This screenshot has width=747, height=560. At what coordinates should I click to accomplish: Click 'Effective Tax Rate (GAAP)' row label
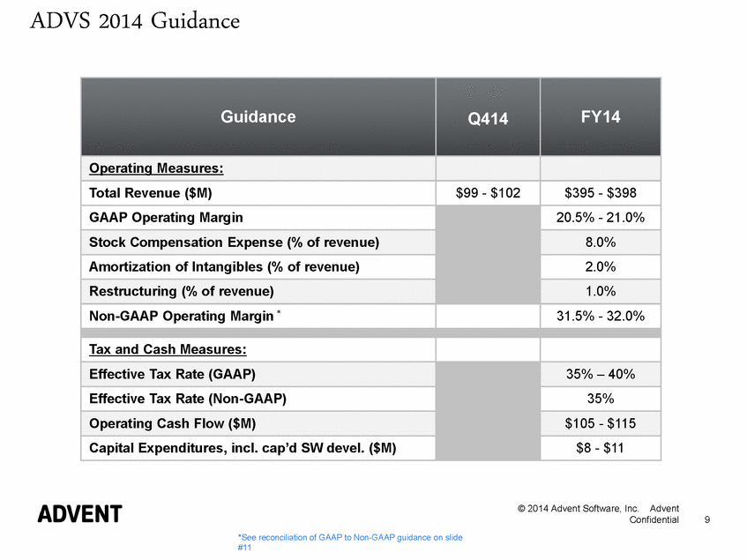point(172,374)
